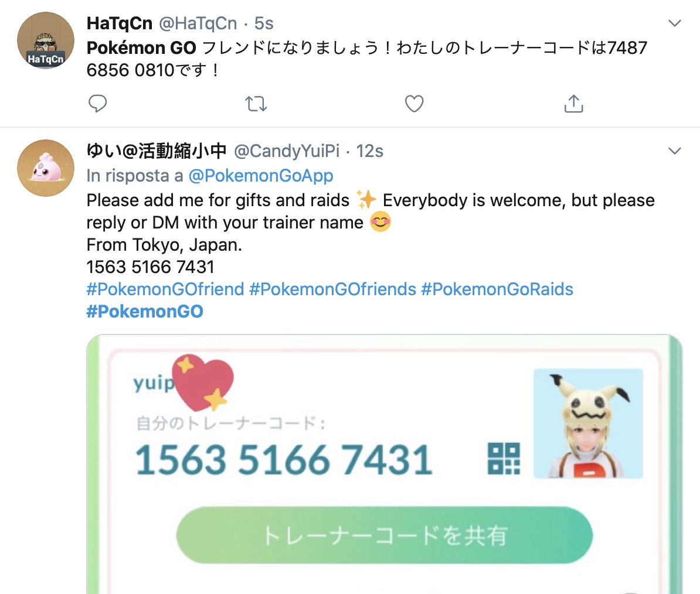Image resolution: width=700 pixels, height=594 pixels.
Task: Click the sparkling heart sticker on image
Action: tap(203, 383)
